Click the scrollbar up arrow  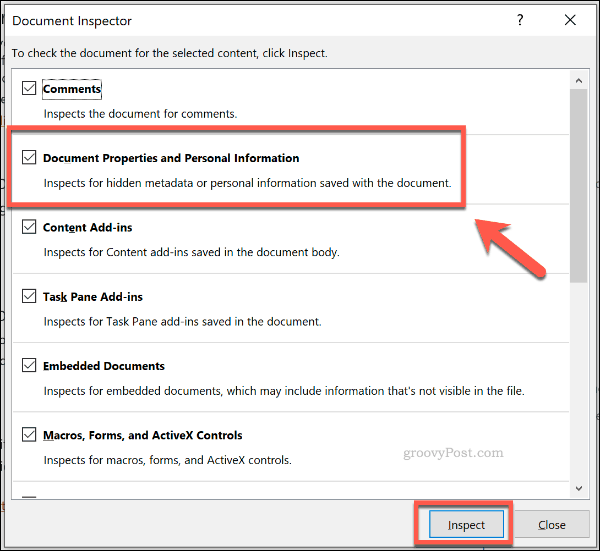[x=579, y=81]
